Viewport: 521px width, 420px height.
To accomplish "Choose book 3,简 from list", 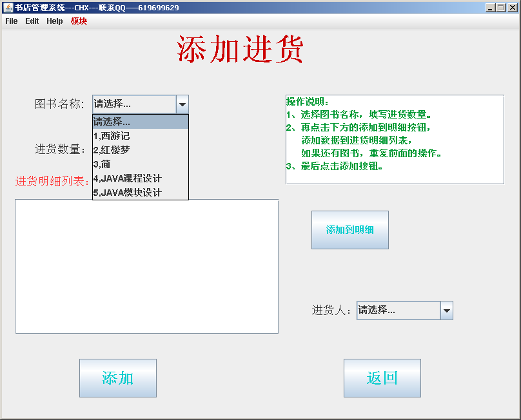I will [141, 164].
